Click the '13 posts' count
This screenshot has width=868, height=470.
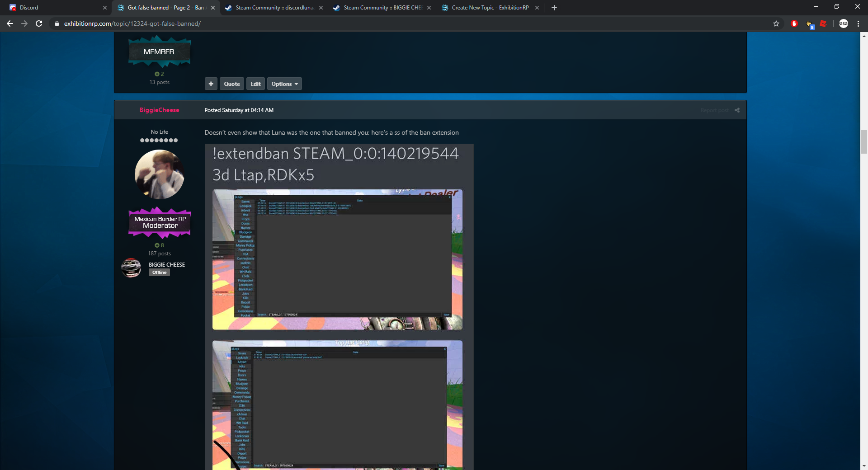click(x=160, y=82)
